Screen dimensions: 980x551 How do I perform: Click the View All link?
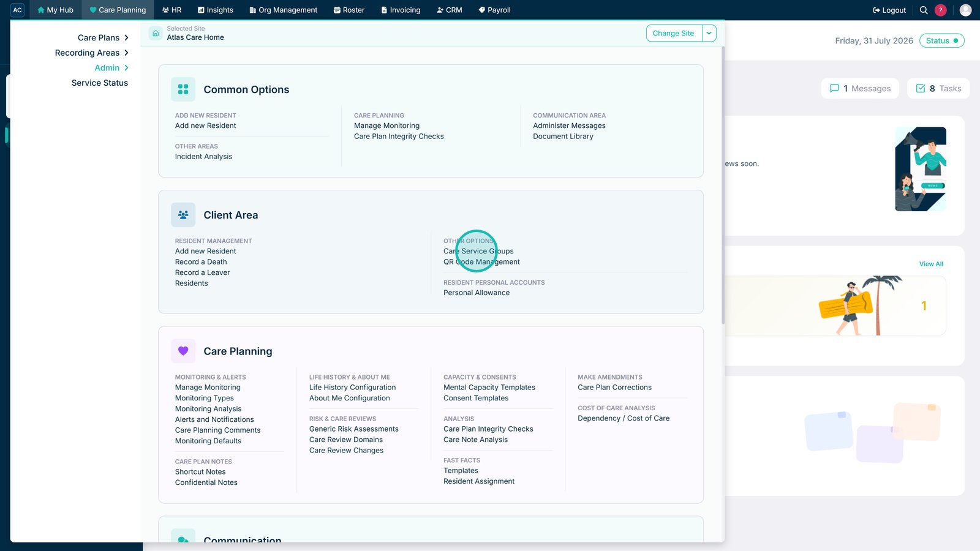[931, 264]
